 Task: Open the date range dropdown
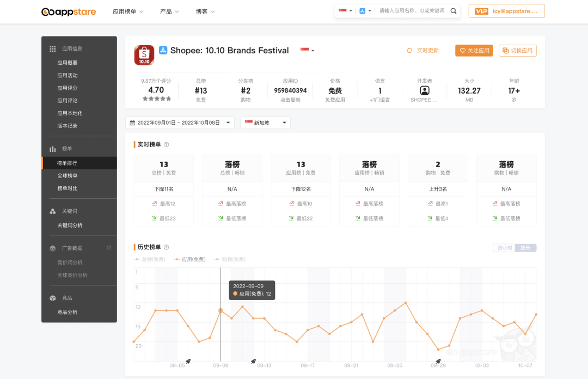click(x=180, y=123)
